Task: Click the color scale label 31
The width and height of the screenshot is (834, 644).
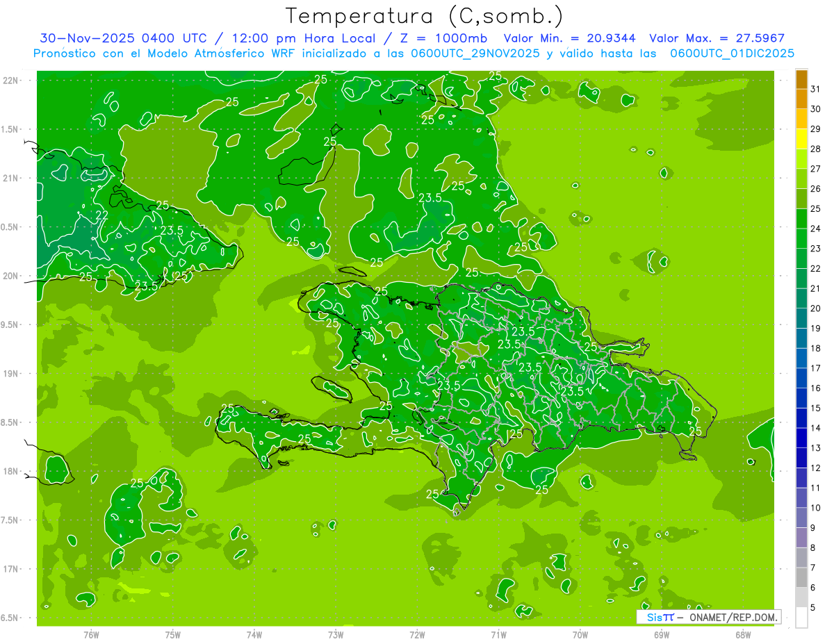Action: click(x=816, y=89)
